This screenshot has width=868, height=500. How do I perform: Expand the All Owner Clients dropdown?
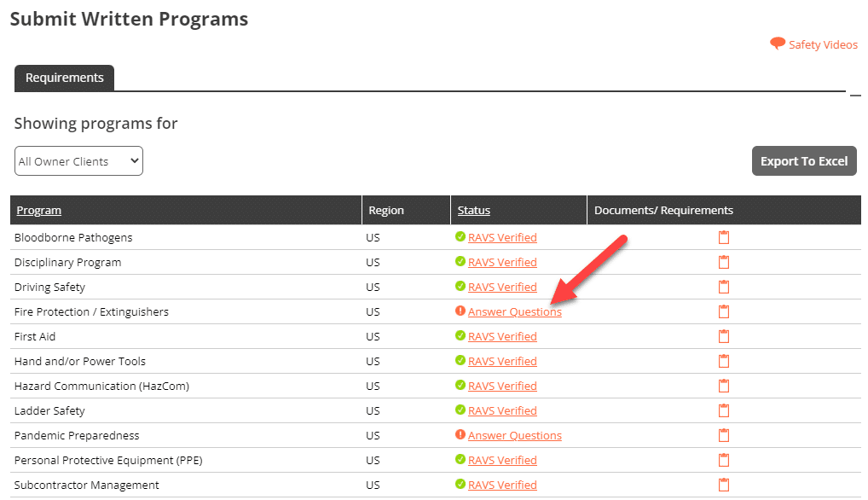[x=78, y=161]
